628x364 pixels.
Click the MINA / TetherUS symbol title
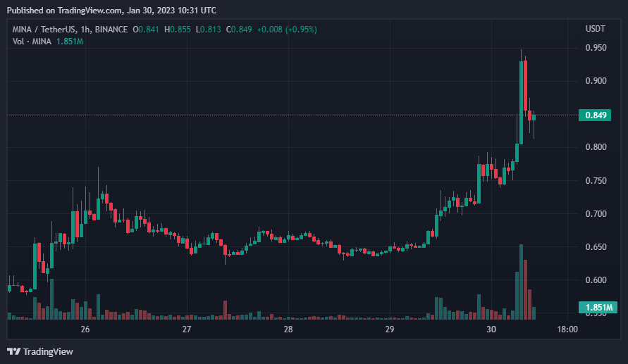[44, 30]
